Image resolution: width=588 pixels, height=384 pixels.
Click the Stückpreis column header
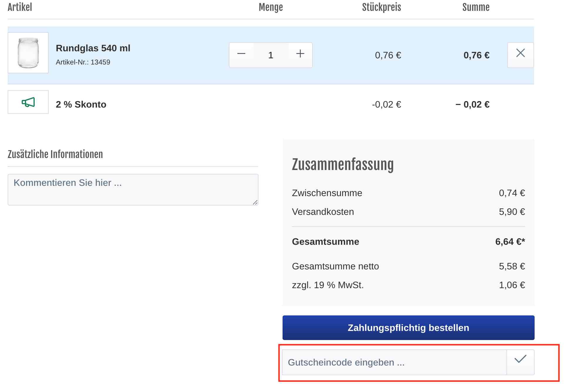click(381, 7)
